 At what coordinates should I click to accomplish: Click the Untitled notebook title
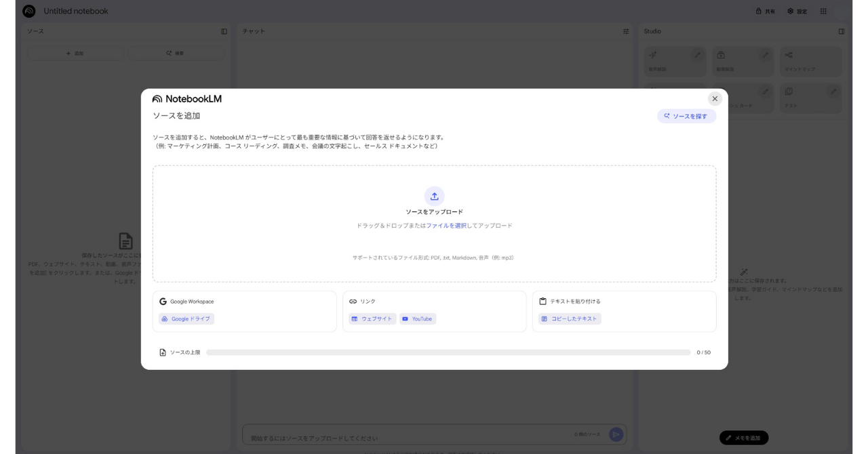coord(76,11)
